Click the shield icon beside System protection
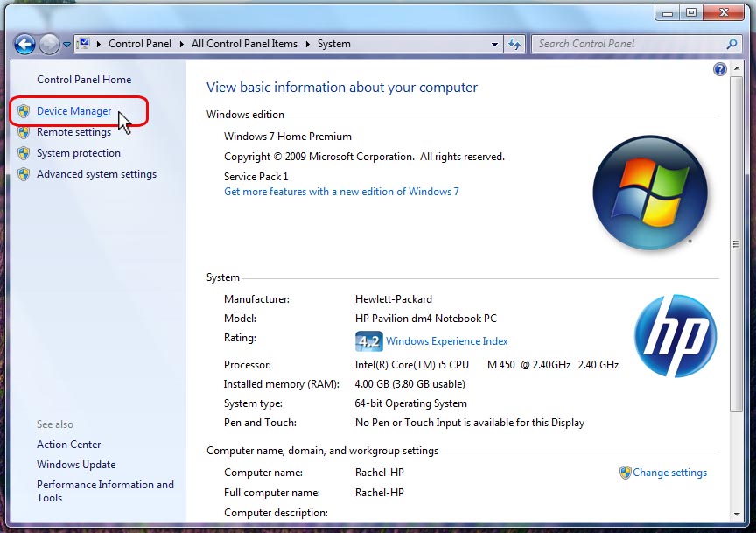Image resolution: width=756 pixels, height=533 pixels. coord(24,153)
